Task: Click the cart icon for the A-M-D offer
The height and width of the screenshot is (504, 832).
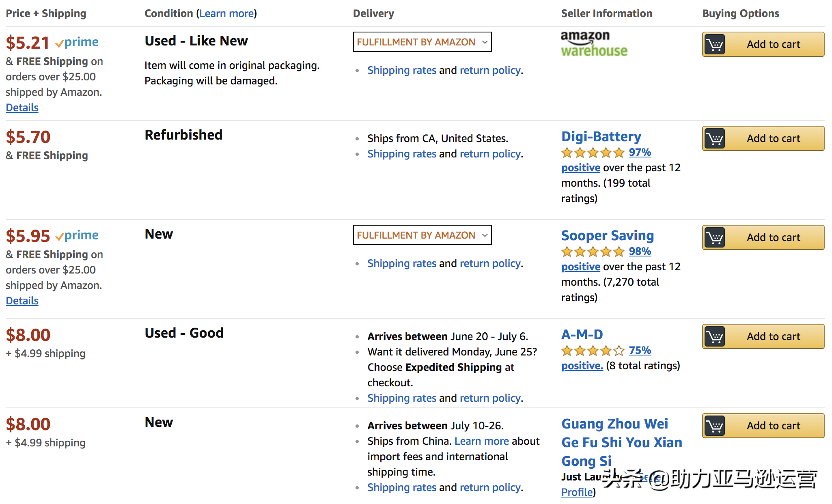Action: [x=715, y=336]
